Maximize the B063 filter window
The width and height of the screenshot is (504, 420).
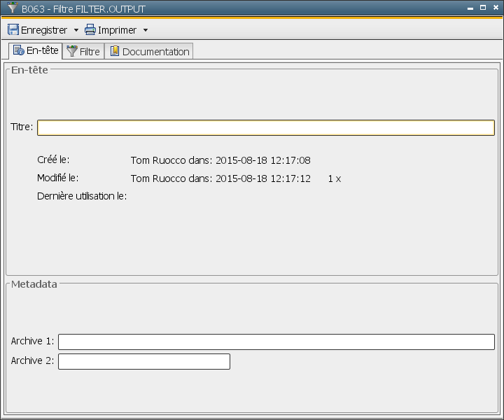coord(483,8)
